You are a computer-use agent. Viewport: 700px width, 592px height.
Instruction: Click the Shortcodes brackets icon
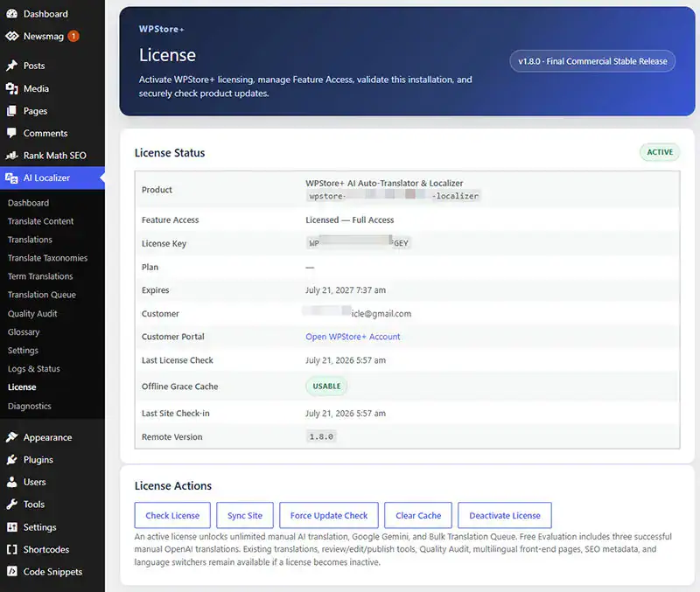tap(12, 549)
